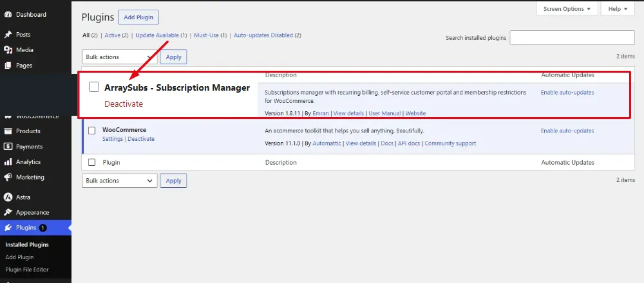Open Installed Plugins submenu item
Viewport: 644px width, 283px height.
tap(27, 244)
